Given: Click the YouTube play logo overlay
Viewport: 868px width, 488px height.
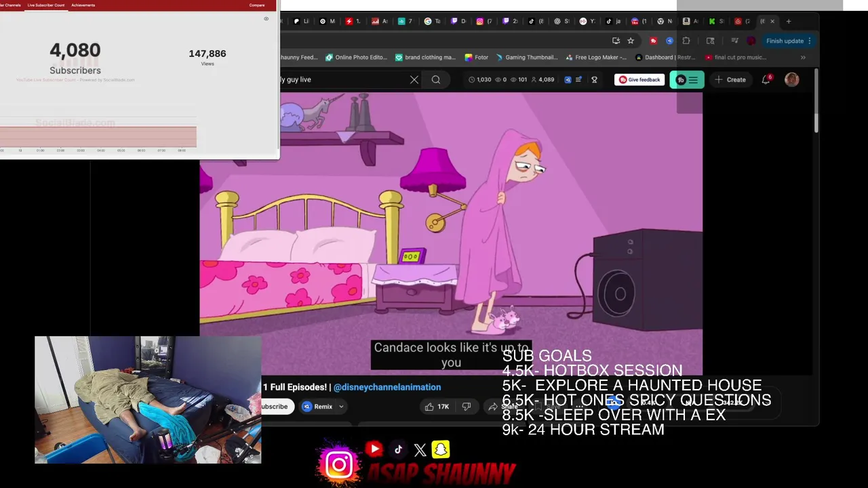Looking at the screenshot, I should [374, 449].
